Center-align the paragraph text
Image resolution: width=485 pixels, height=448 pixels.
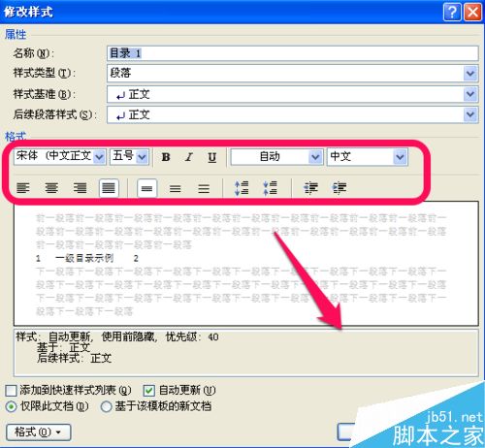[x=51, y=188]
